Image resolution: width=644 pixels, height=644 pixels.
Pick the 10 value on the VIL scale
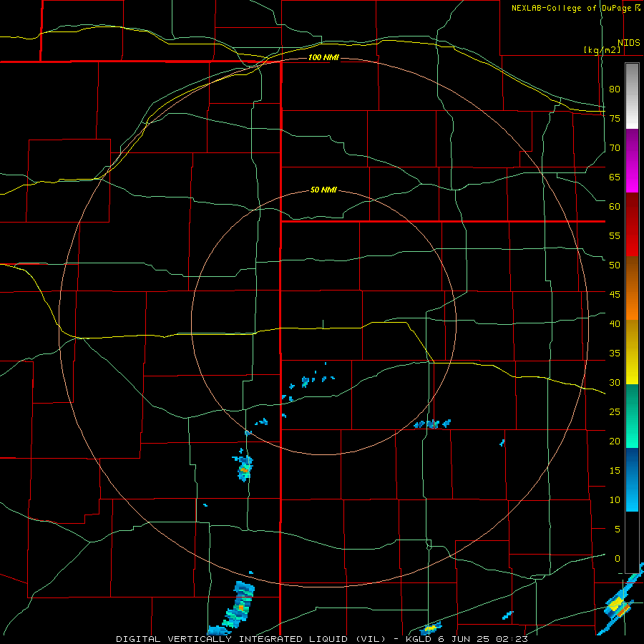[615, 500]
